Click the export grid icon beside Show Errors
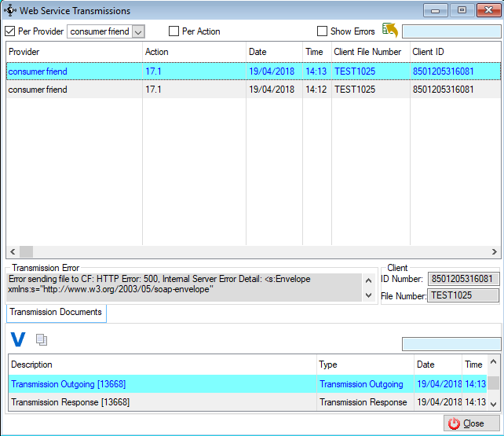 tap(390, 31)
